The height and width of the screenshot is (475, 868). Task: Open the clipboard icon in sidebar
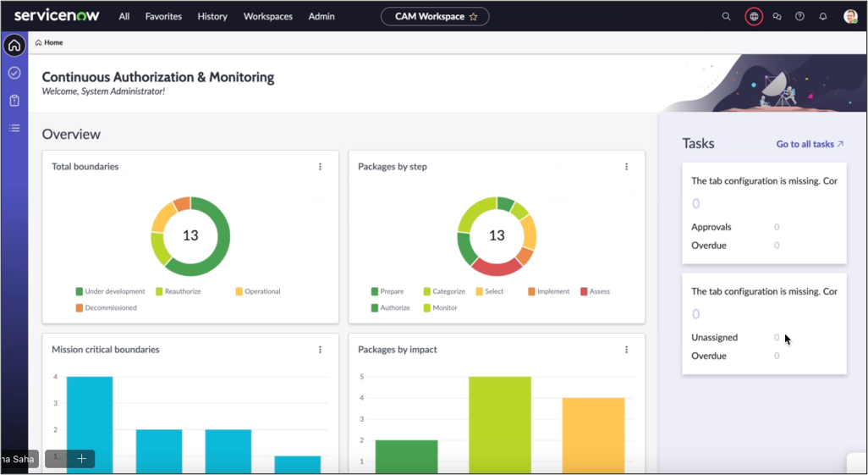click(14, 101)
